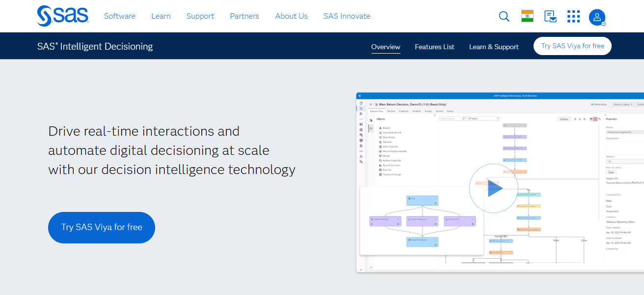
Task: Select the Rule Set object icon
Action: tap(380, 170)
